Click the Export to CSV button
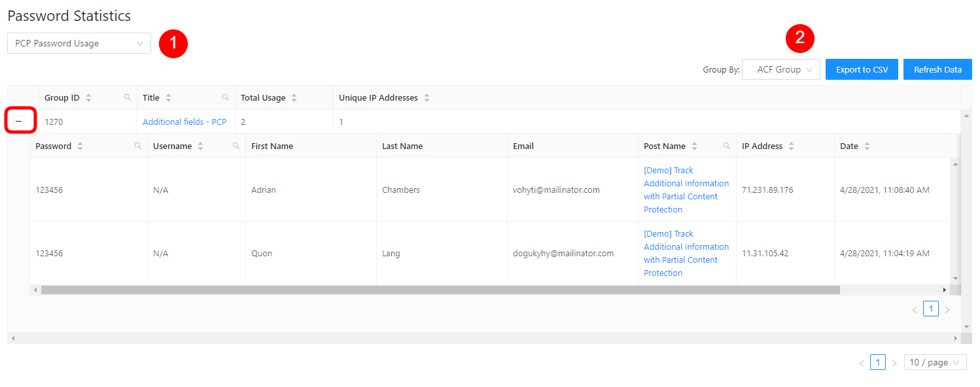Screen dimensions: 980x387 [x=862, y=70]
